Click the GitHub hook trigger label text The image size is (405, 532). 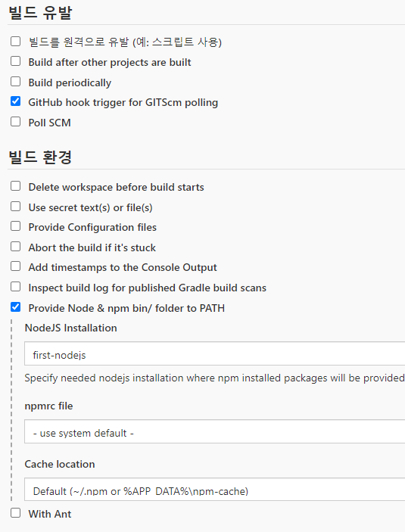point(123,102)
